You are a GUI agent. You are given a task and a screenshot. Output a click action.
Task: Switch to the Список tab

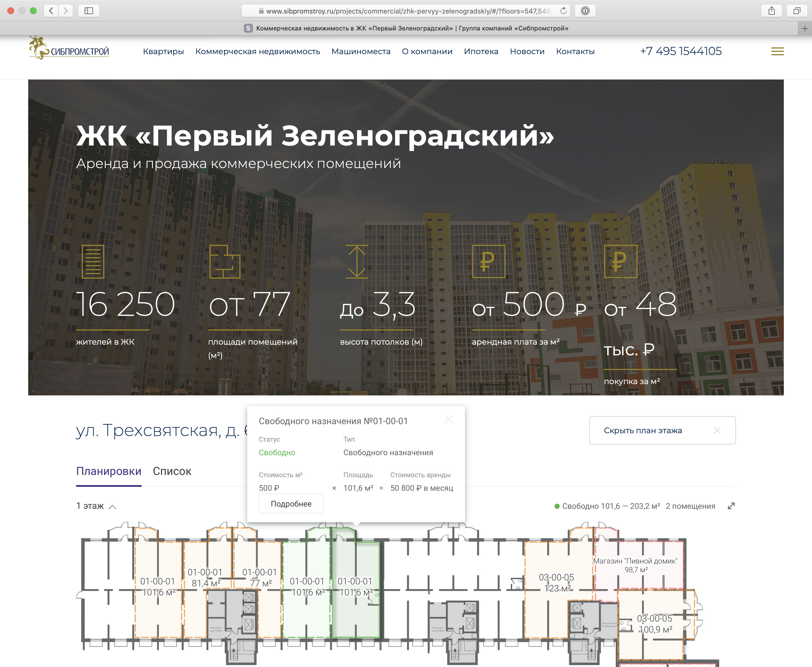click(x=172, y=472)
